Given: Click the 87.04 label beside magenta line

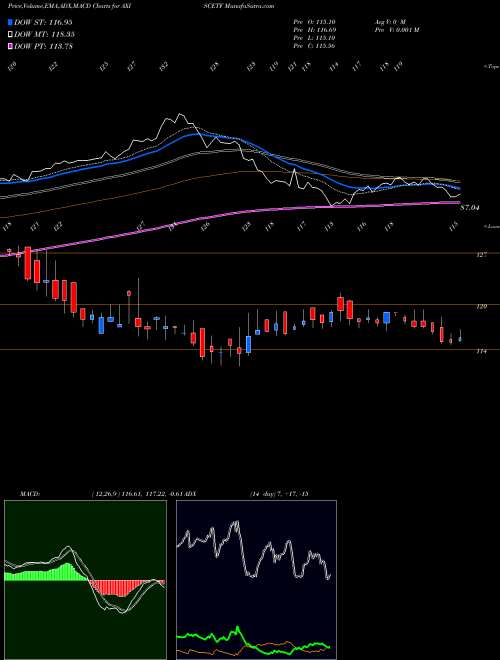Looking at the screenshot, I should pos(470,208).
